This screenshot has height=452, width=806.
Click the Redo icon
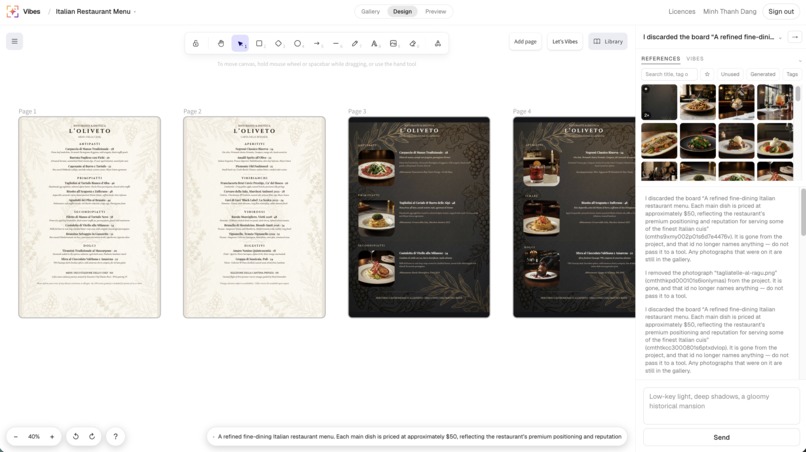coord(92,437)
